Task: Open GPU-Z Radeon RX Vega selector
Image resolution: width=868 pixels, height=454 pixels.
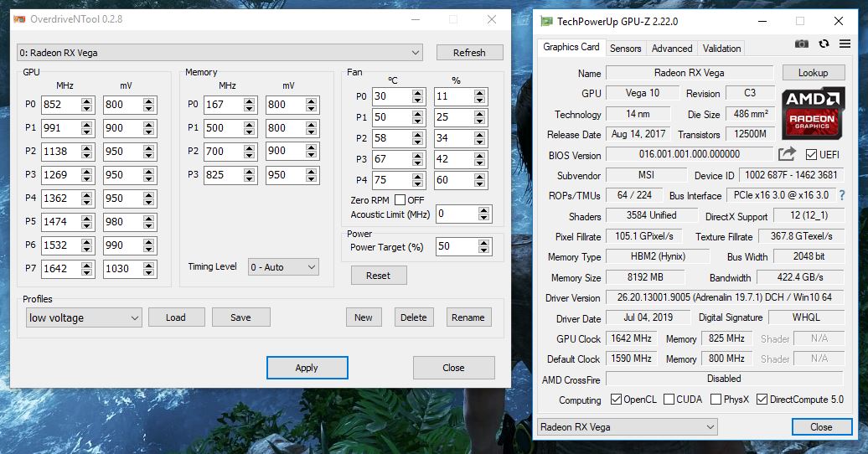Action: 628,427
